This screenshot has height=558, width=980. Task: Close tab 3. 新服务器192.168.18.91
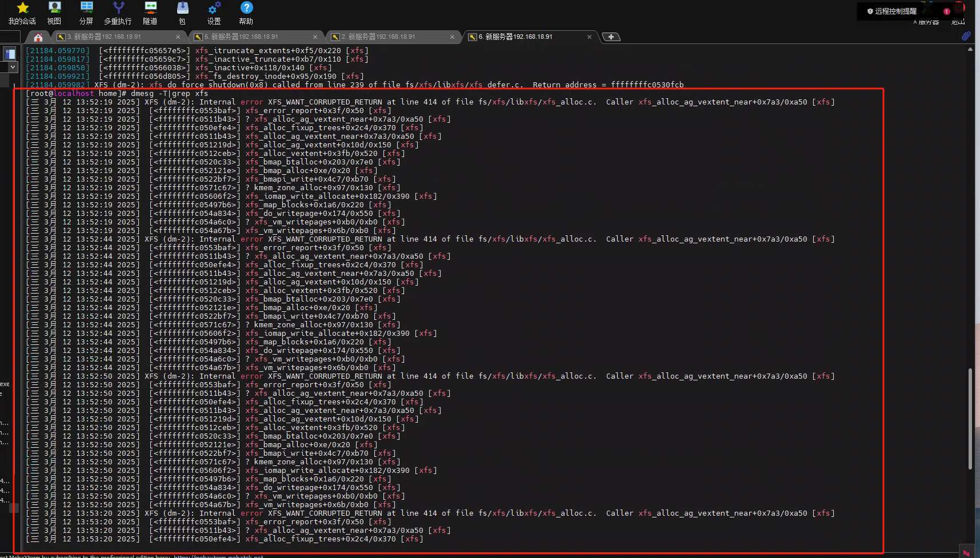pos(178,37)
